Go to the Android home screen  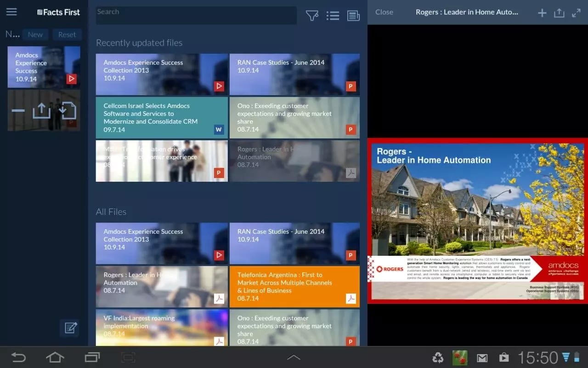click(55, 357)
